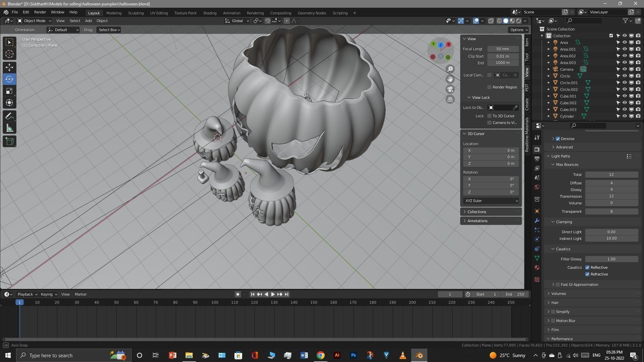Open timeline Playback popover
644x362 pixels.
(27, 294)
